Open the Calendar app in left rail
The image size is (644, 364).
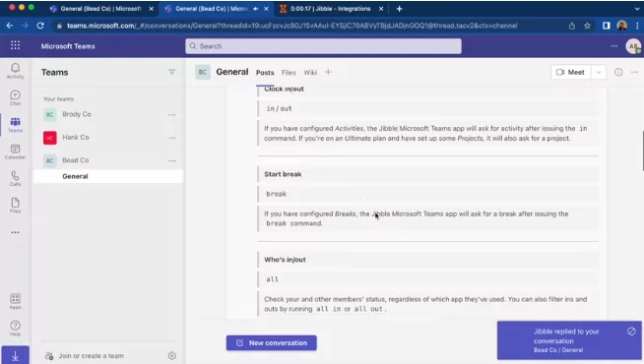pos(15,152)
